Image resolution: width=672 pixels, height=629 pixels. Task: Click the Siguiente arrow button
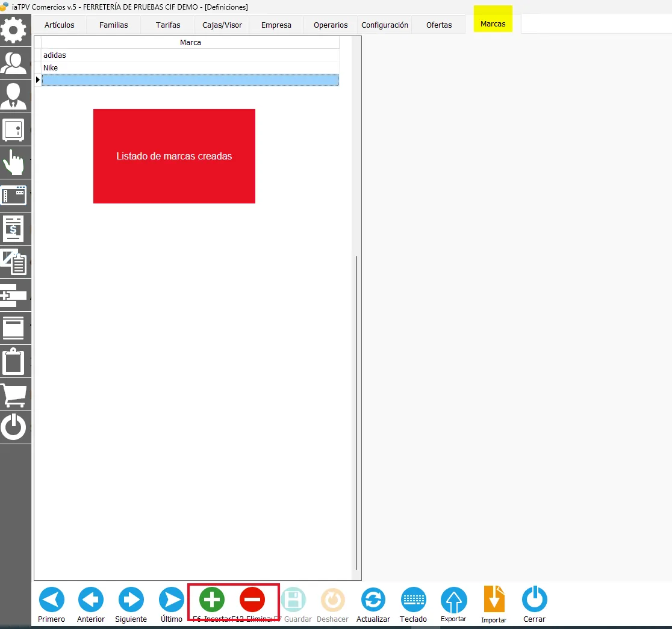point(131,600)
